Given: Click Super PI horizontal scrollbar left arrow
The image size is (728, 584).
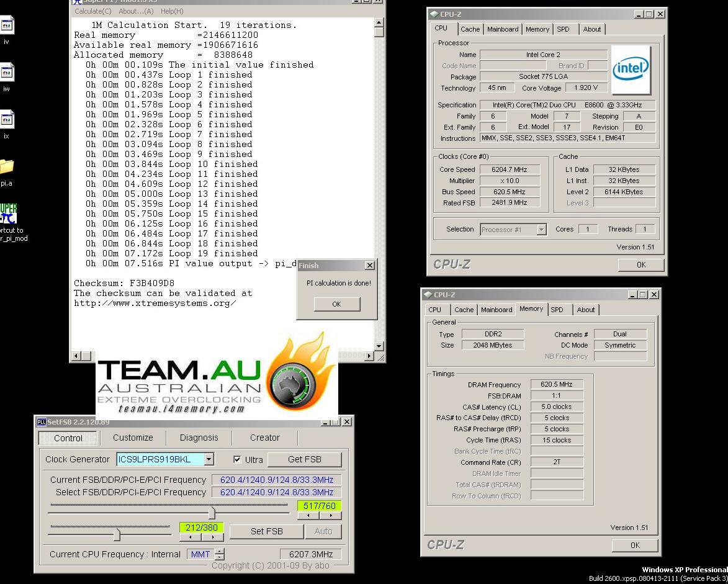Looking at the screenshot, I should 76,356.
